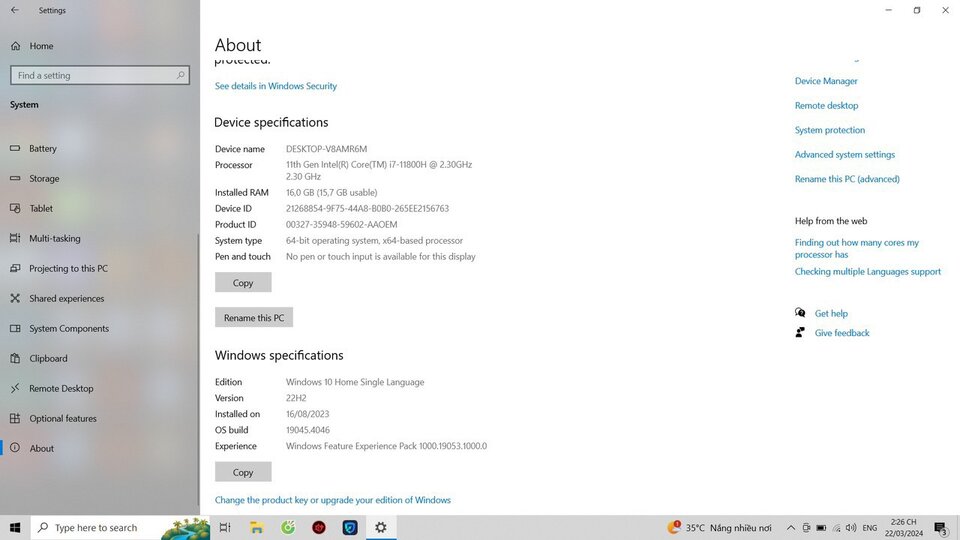
Task: Open See details in Windows Security
Action: click(276, 86)
